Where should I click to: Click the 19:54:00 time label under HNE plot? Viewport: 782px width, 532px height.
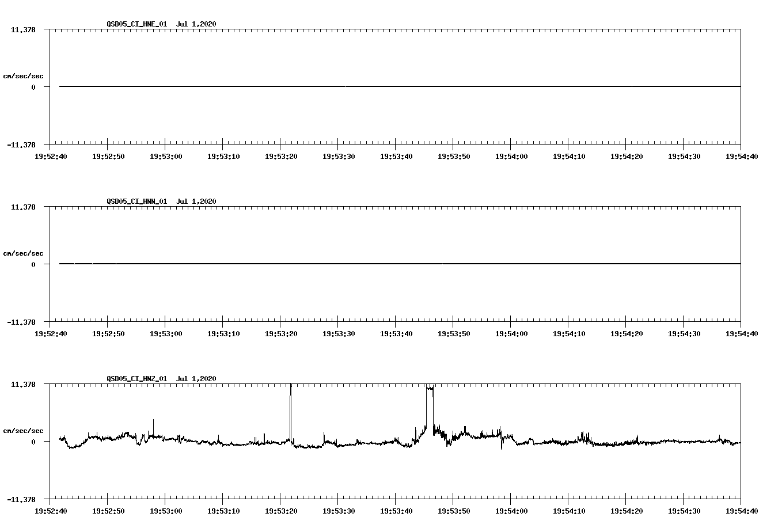point(511,156)
